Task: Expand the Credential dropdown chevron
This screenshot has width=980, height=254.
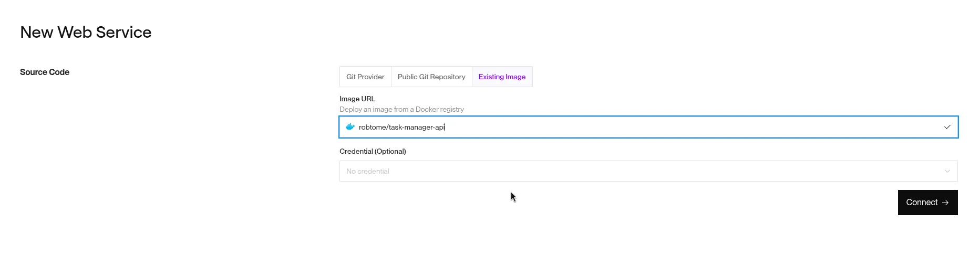Action: pos(947,171)
